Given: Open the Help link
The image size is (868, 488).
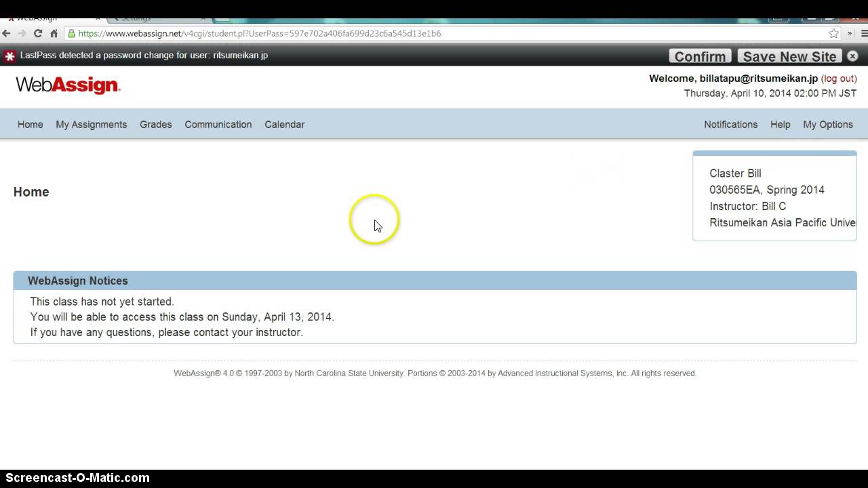Looking at the screenshot, I should click(781, 125).
